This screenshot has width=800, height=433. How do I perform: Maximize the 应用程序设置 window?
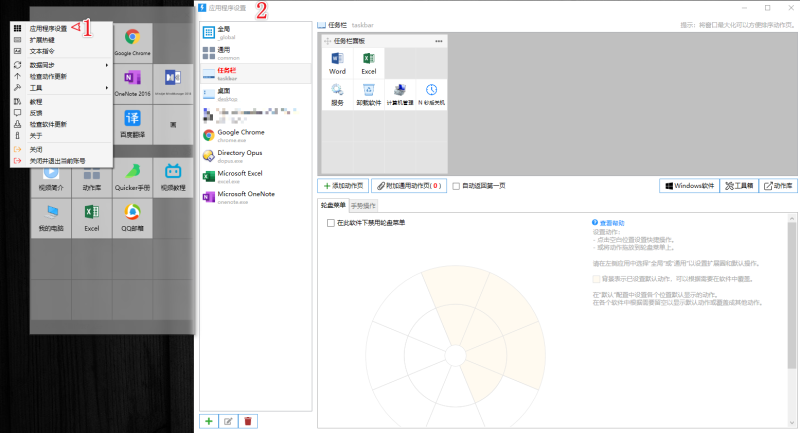click(x=767, y=8)
